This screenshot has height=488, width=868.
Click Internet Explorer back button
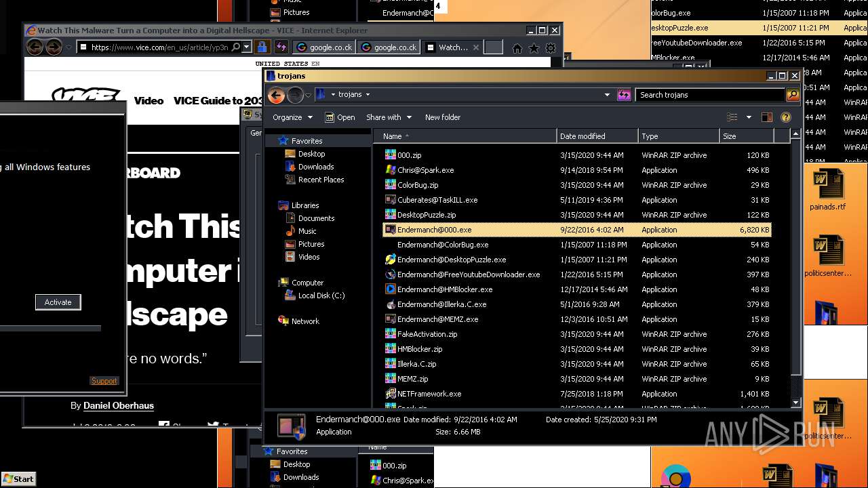[35, 47]
